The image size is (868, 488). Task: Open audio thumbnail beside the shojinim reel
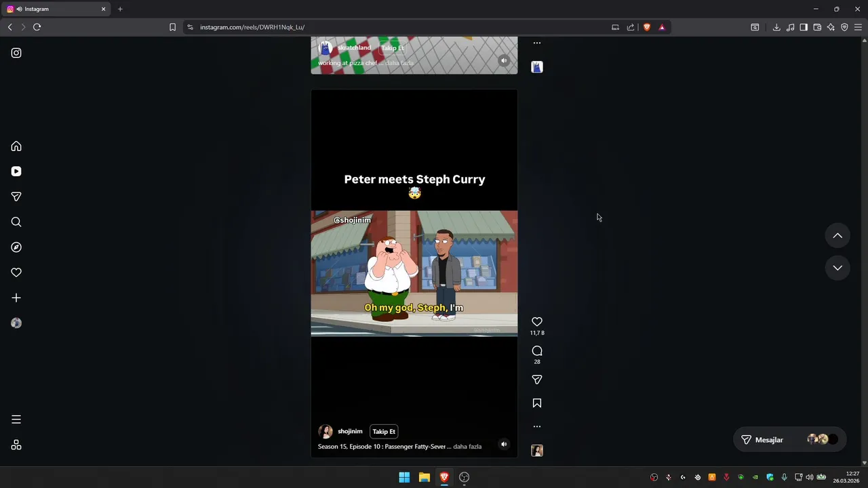click(537, 451)
